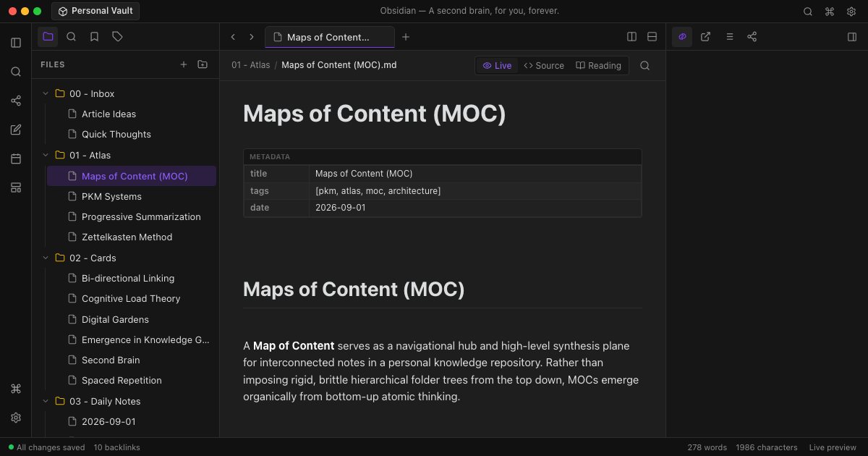The height and width of the screenshot is (456, 868).
Task: Click the Personal Vault switcher button
Action: tap(95, 12)
